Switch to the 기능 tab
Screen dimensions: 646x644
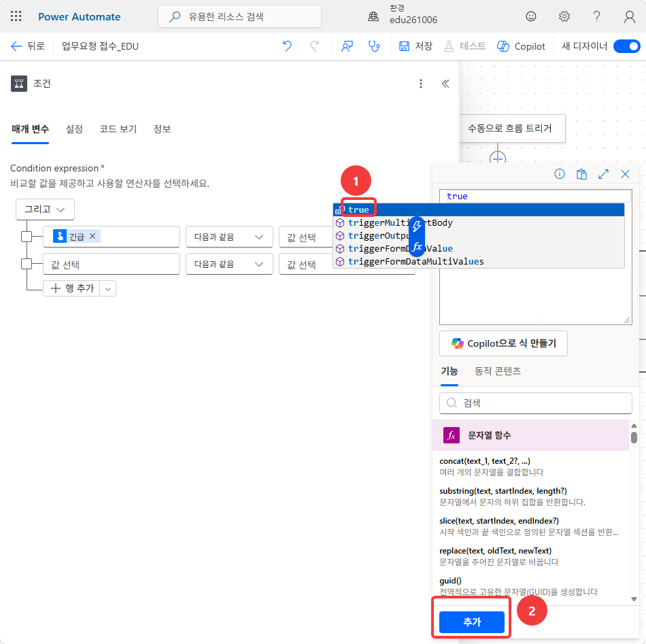pyautogui.click(x=449, y=371)
